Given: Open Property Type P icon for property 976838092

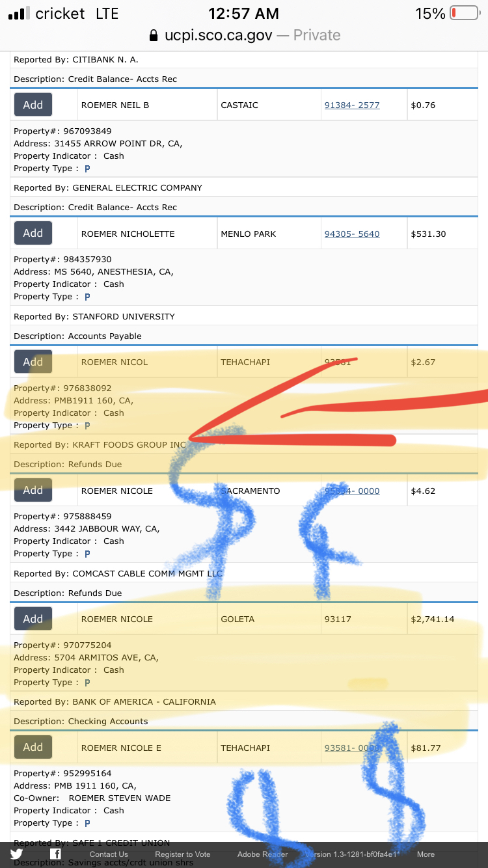Looking at the screenshot, I should 87,426.
